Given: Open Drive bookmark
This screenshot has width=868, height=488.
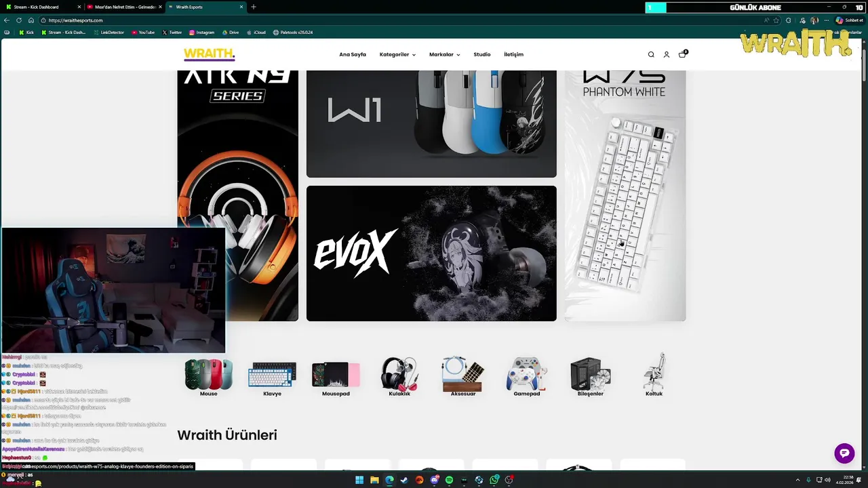Looking at the screenshot, I should pos(231,33).
